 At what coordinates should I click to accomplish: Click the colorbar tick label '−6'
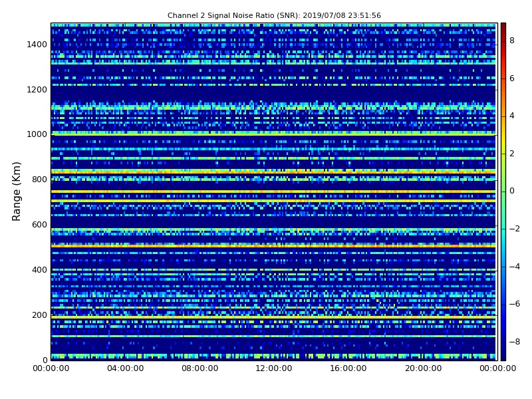[515, 304]
